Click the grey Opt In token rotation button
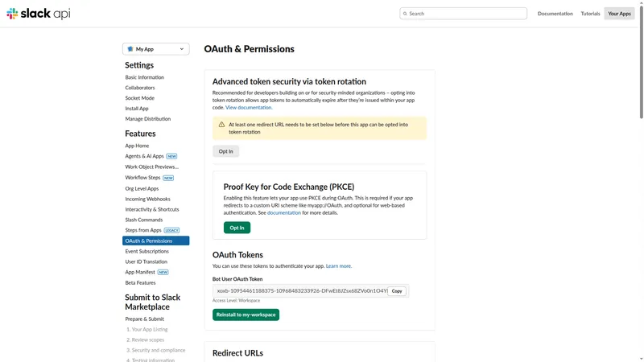This screenshot has width=644, height=362. [x=225, y=151]
